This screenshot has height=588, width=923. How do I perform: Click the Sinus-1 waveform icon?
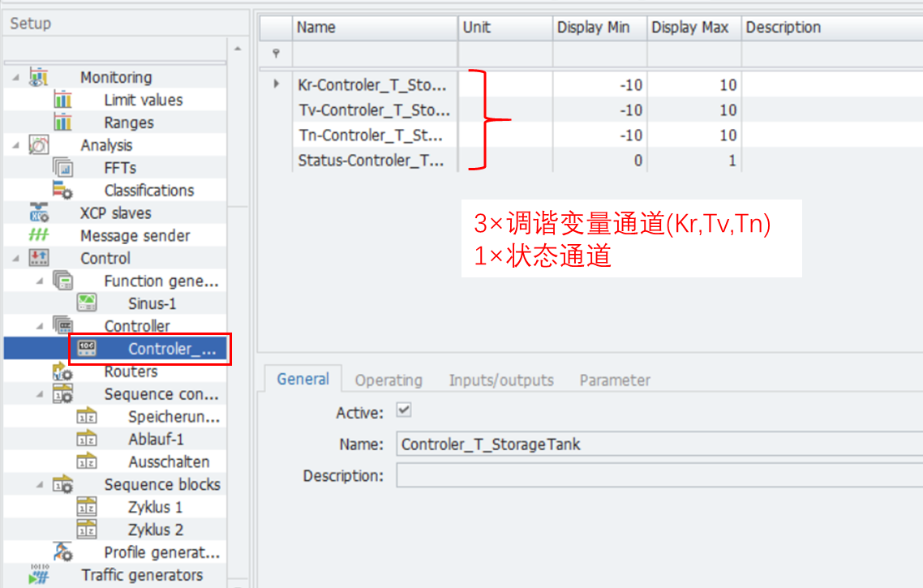coord(87,303)
